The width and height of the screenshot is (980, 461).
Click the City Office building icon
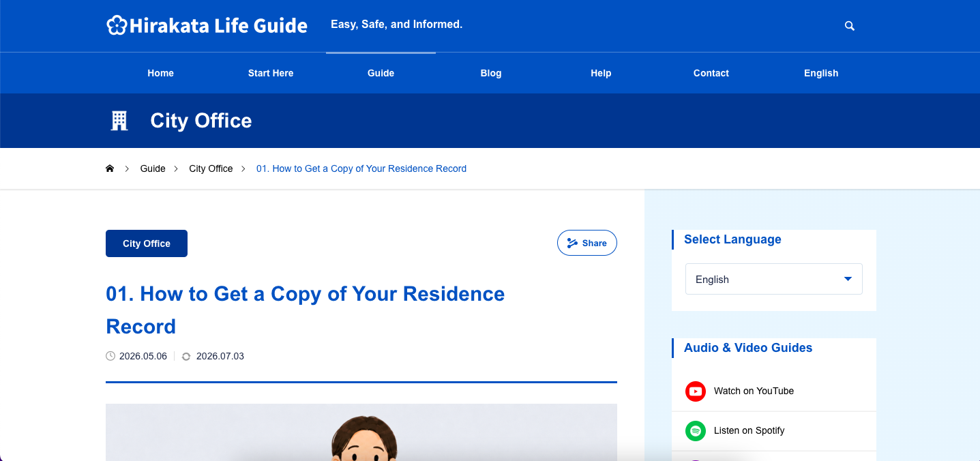[x=119, y=121]
